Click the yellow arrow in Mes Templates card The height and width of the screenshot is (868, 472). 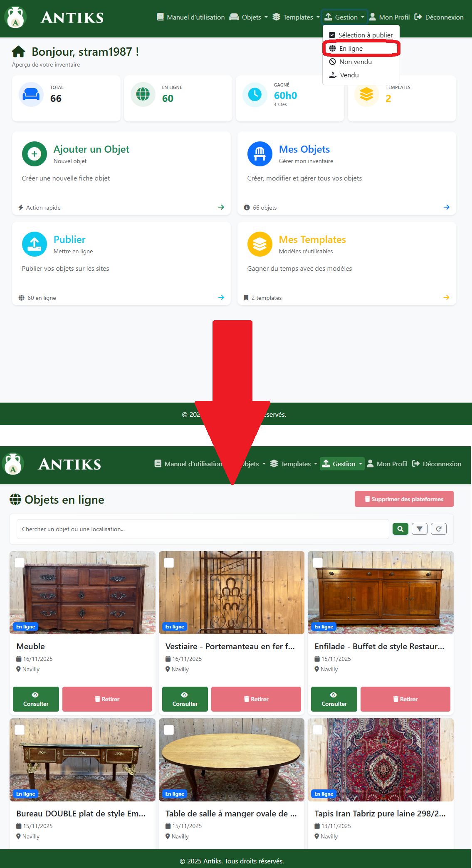click(447, 297)
